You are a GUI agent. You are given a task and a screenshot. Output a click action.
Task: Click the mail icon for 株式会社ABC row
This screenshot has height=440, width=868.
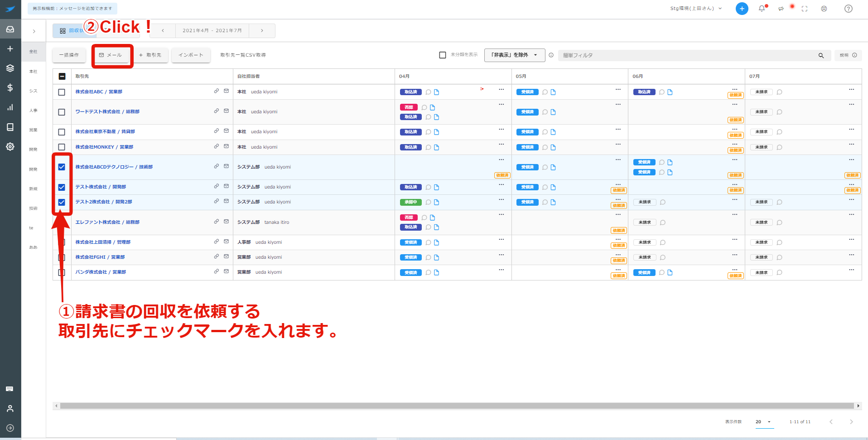pos(226,91)
